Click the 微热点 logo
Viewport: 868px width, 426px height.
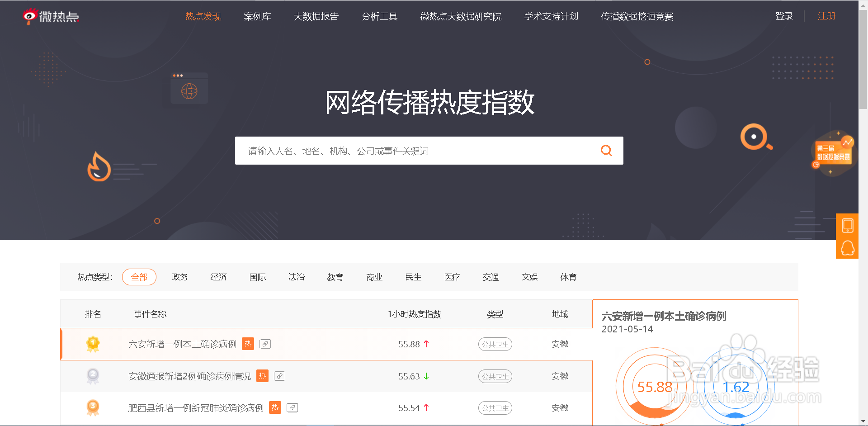click(51, 17)
